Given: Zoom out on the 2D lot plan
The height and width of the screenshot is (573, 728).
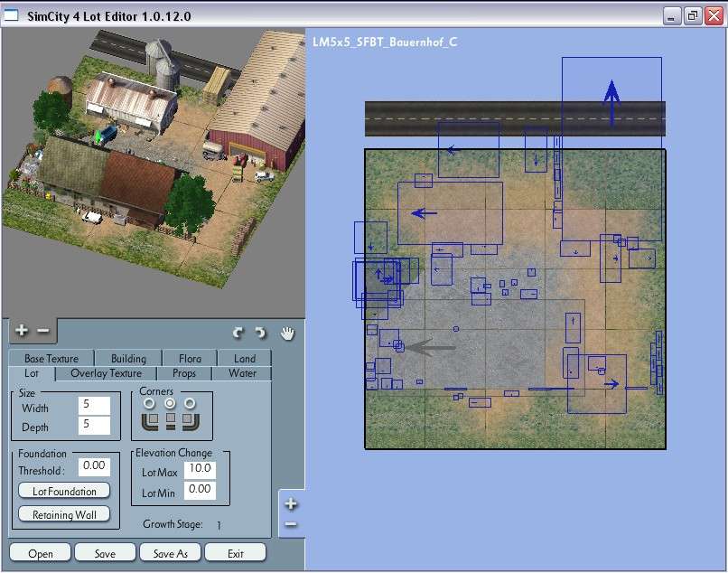Looking at the screenshot, I should (291, 525).
